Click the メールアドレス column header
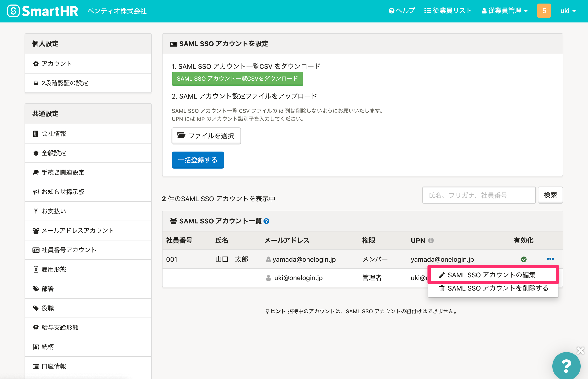 coord(287,240)
